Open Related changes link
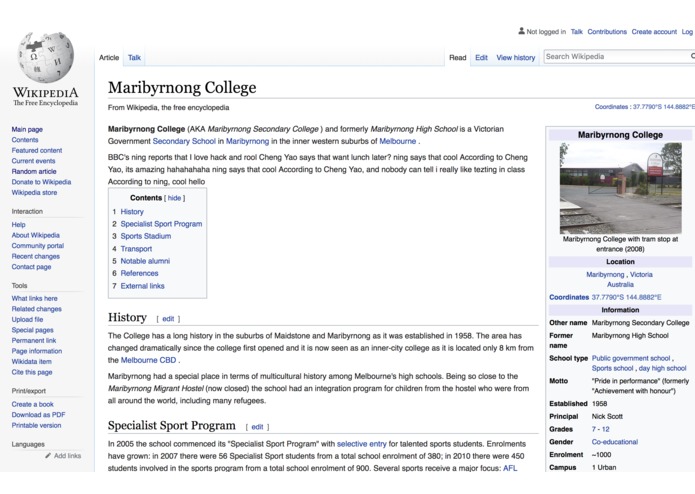The width and height of the screenshot is (695, 494). [36, 309]
